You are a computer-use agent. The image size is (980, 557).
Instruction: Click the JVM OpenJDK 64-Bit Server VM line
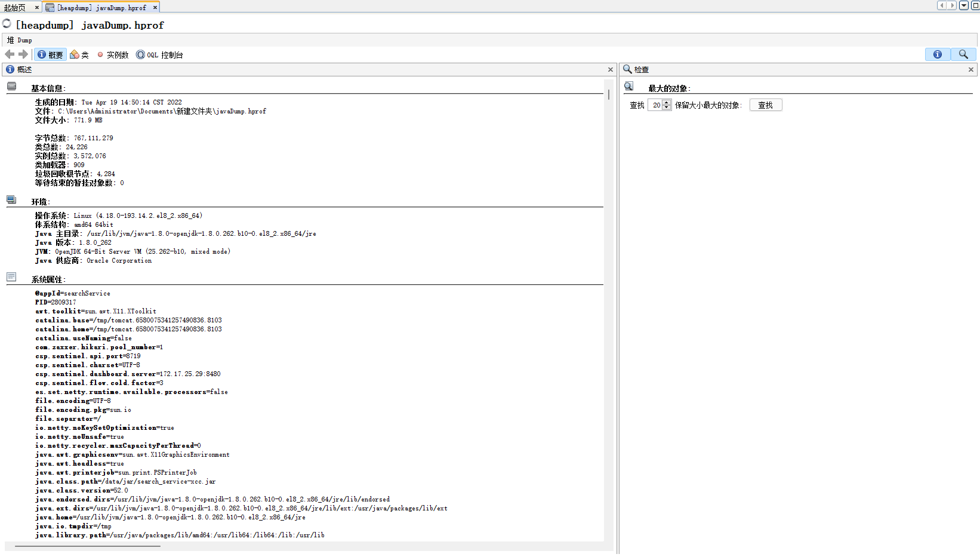pos(132,251)
